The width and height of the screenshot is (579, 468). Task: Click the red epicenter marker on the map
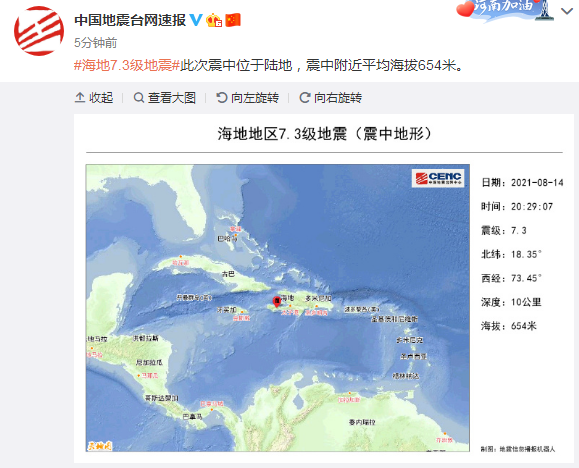pos(277,302)
